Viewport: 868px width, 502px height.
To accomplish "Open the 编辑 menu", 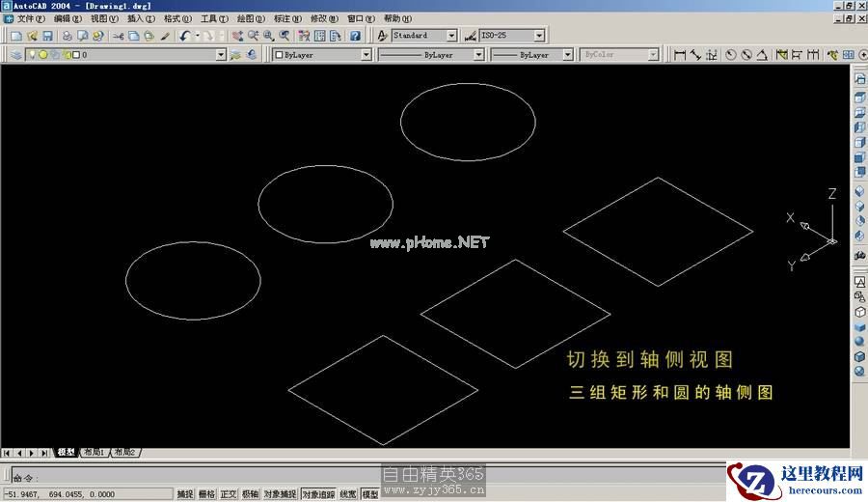I will point(68,19).
